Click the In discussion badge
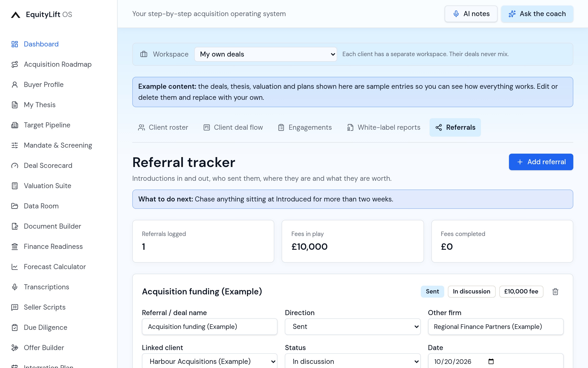 (471, 292)
